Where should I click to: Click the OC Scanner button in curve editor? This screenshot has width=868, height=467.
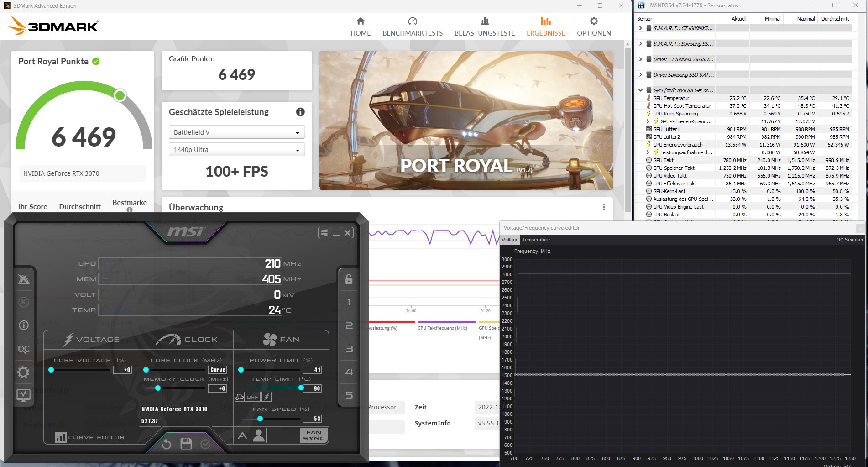click(x=850, y=240)
